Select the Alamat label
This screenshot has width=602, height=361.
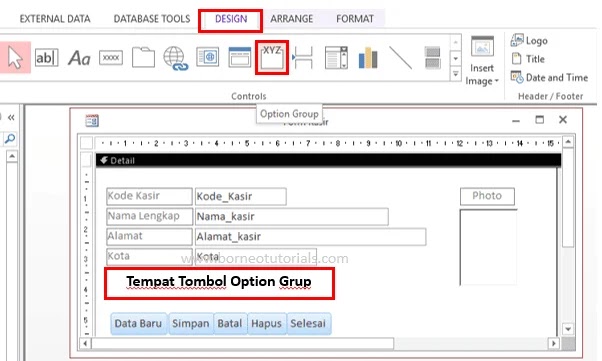[x=149, y=237]
